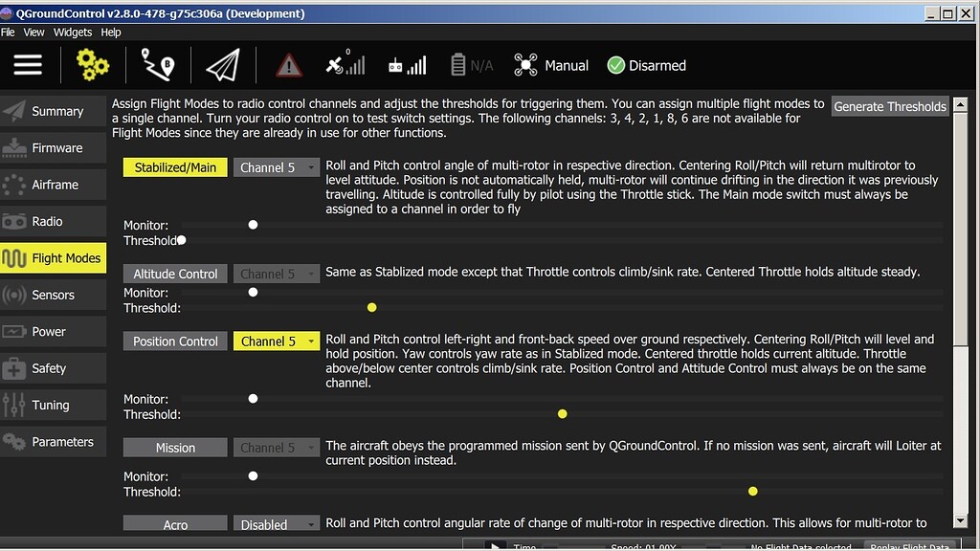Click vertical scrollbar down arrow

pyautogui.click(x=960, y=520)
